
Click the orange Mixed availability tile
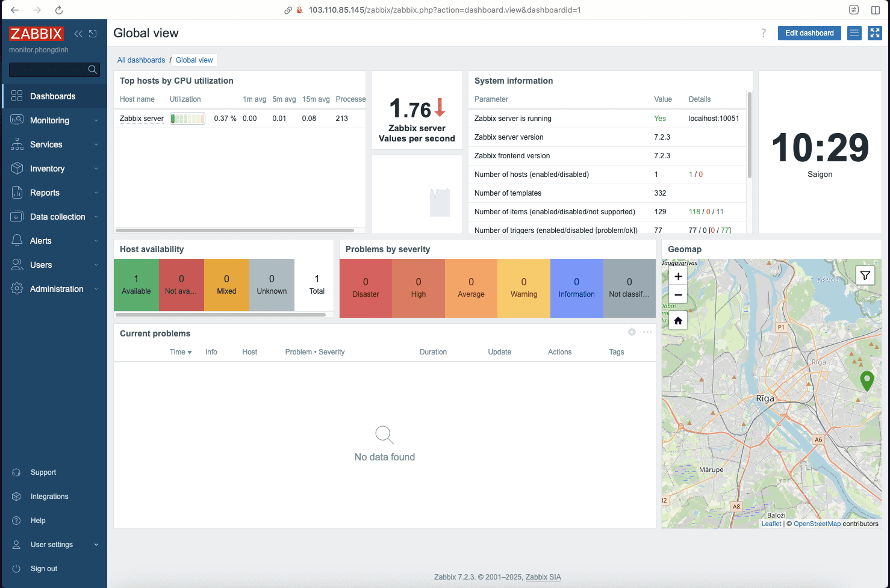click(x=226, y=285)
